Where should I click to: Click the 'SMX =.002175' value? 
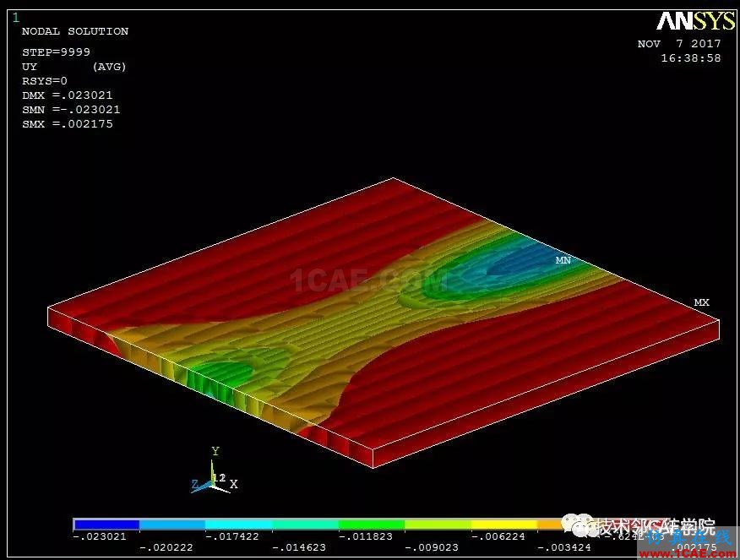(67, 124)
